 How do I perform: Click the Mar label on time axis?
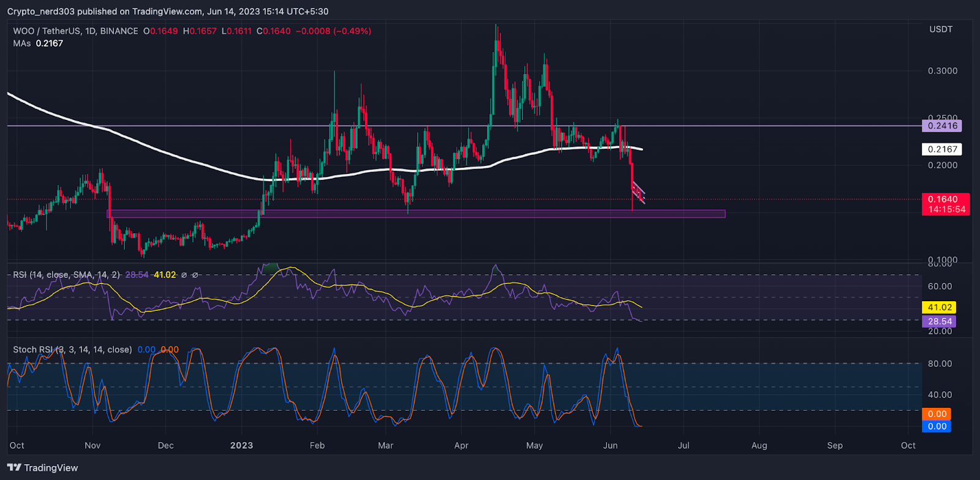point(385,445)
